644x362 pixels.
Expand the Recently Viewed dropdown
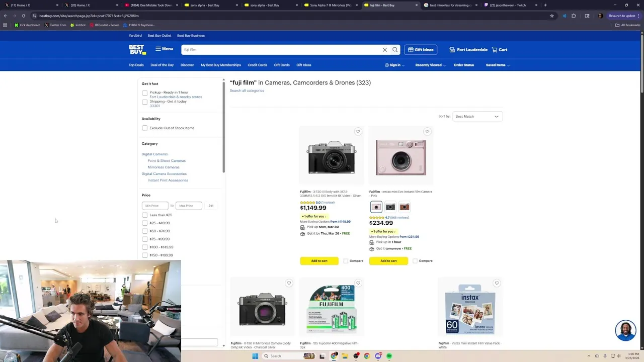click(430, 65)
